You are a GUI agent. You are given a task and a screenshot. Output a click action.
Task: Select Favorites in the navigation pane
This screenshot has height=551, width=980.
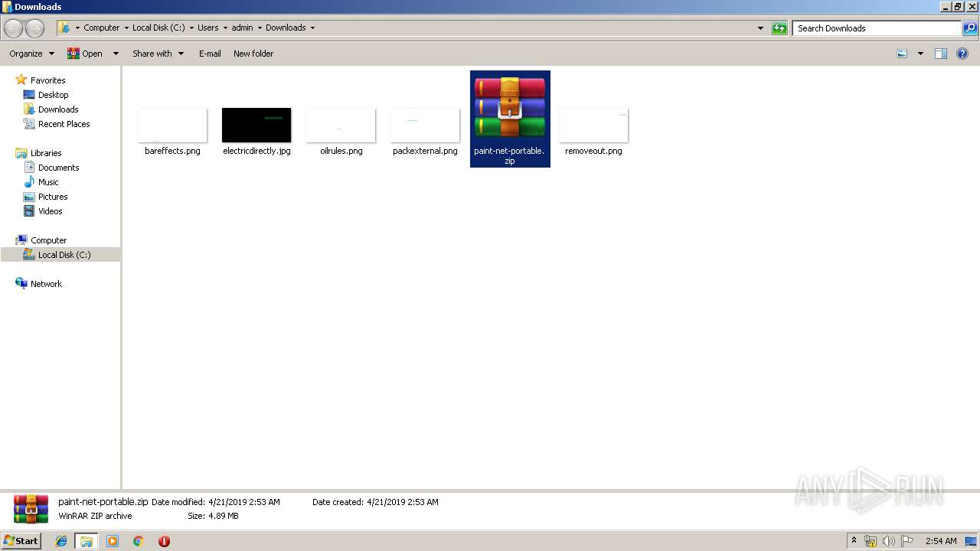[47, 80]
